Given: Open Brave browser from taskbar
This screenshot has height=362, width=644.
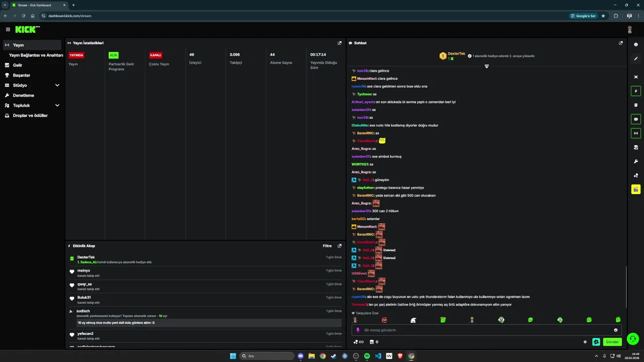Looking at the screenshot, I should tap(400, 356).
